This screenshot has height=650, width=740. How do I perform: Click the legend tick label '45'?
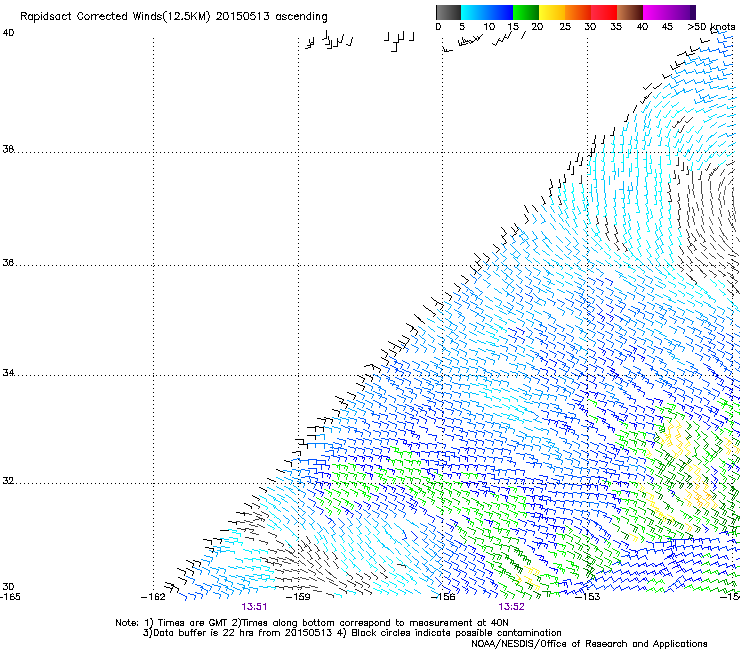pyautogui.click(x=667, y=27)
